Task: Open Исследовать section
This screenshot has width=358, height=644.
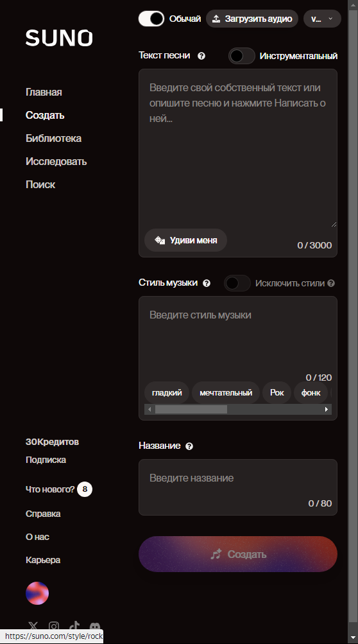Action: point(56,161)
